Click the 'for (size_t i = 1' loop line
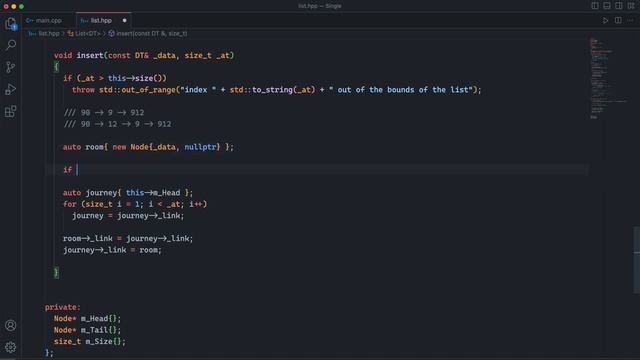 [135, 204]
